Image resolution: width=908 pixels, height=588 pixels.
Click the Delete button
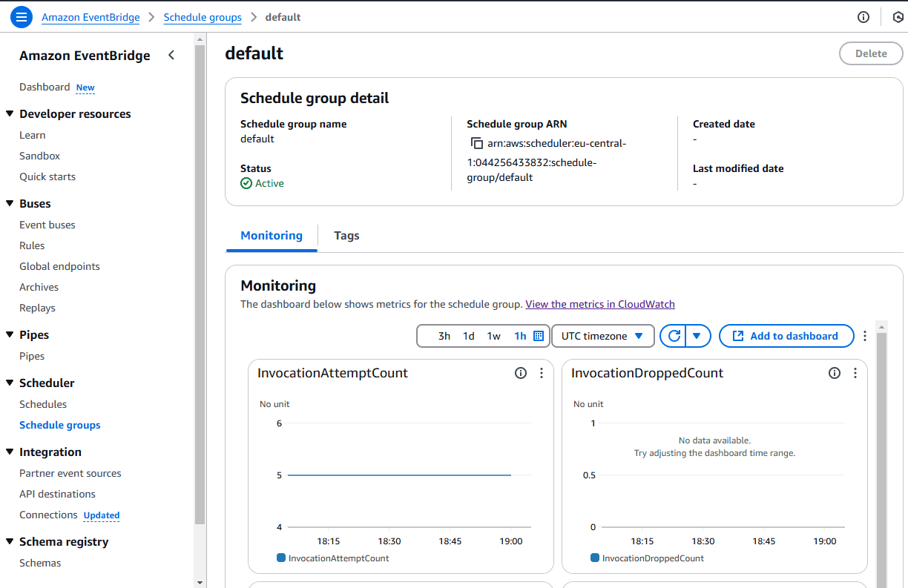click(871, 53)
